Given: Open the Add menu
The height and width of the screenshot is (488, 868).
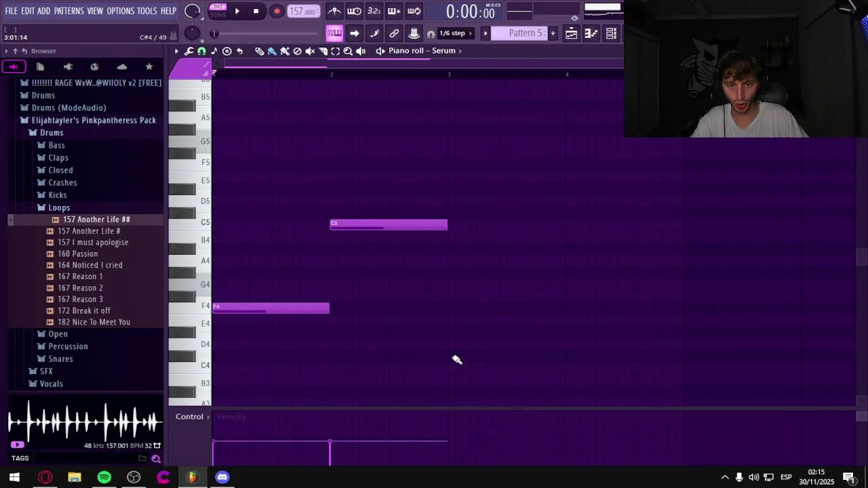Looking at the screenshot, I should (44, 11).
